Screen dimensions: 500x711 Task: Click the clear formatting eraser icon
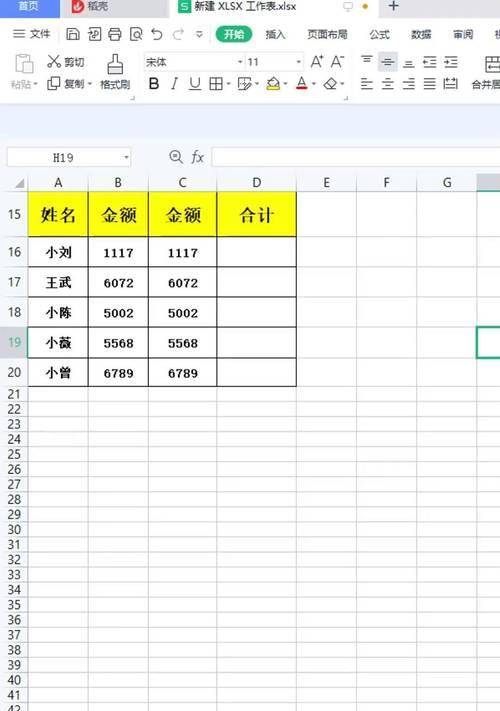point(331,83)
